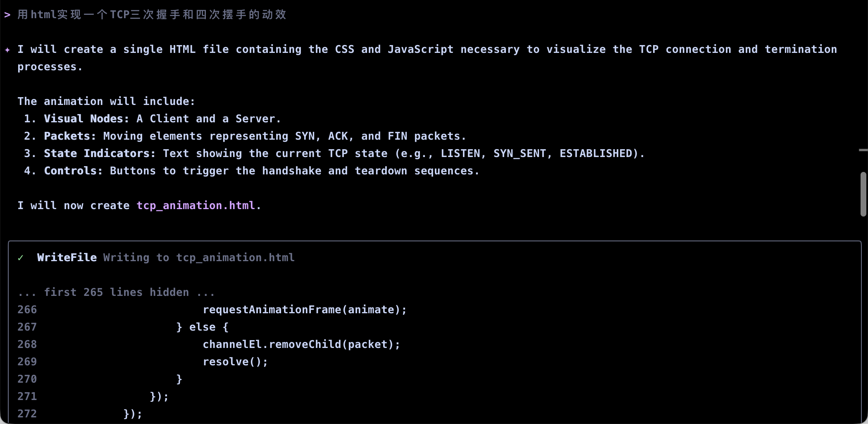Click the bold "Controls:" list heading
Viewport: 868px width, 424px height.
click(73, 171)
